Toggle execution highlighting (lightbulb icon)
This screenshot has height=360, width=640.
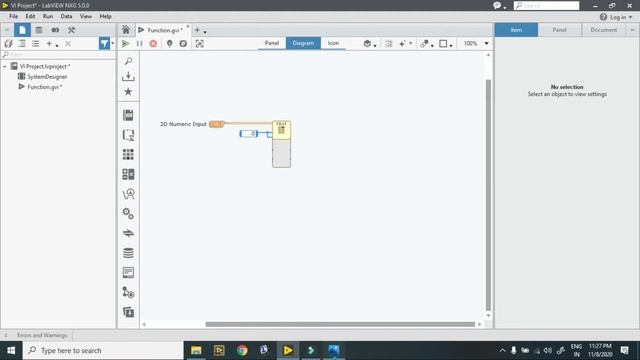click(x=169, y=43)
